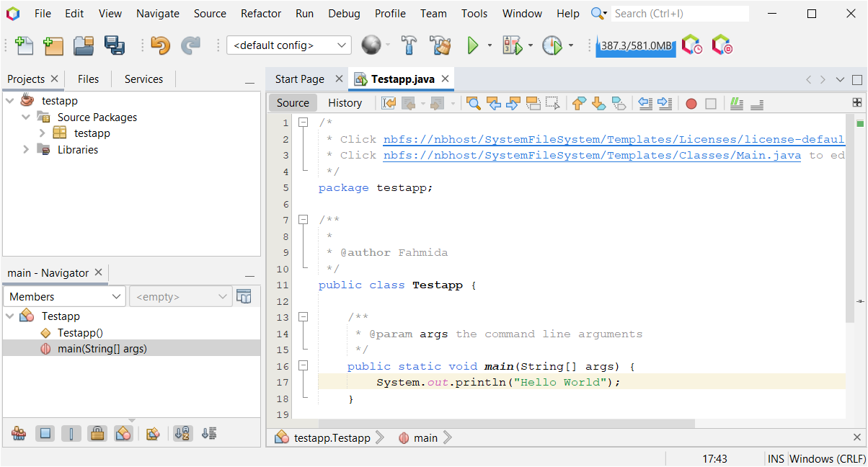Start the project debugger

513,45
